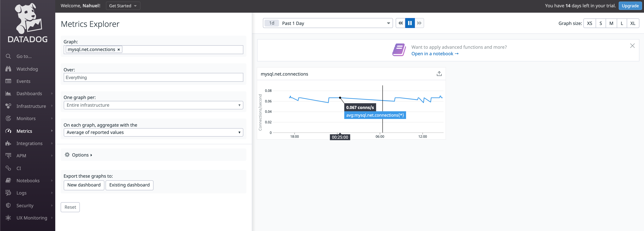Expand the Infrastructure submenu arrow
Screen dimensions: 644x231
click(52, 106)
